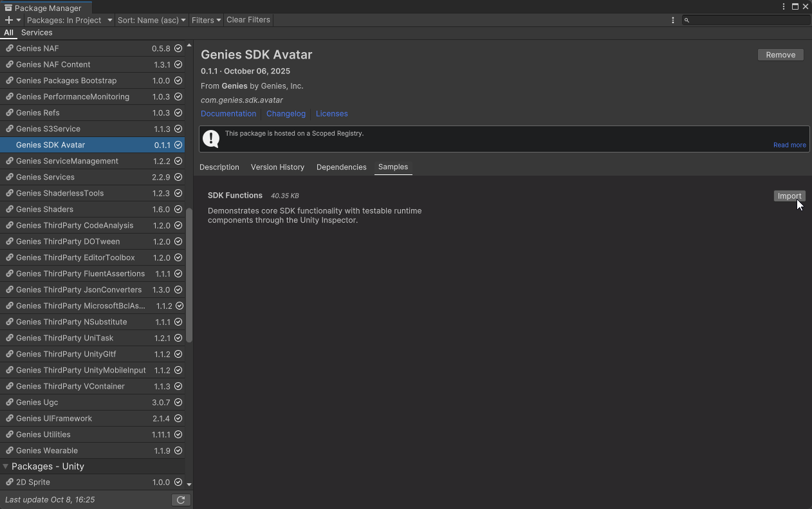Click the link icon next to Genies NAF
Image resolution: width=812 pixels, height=509 pixels.
pyautogui.click(x=10, y=48)
